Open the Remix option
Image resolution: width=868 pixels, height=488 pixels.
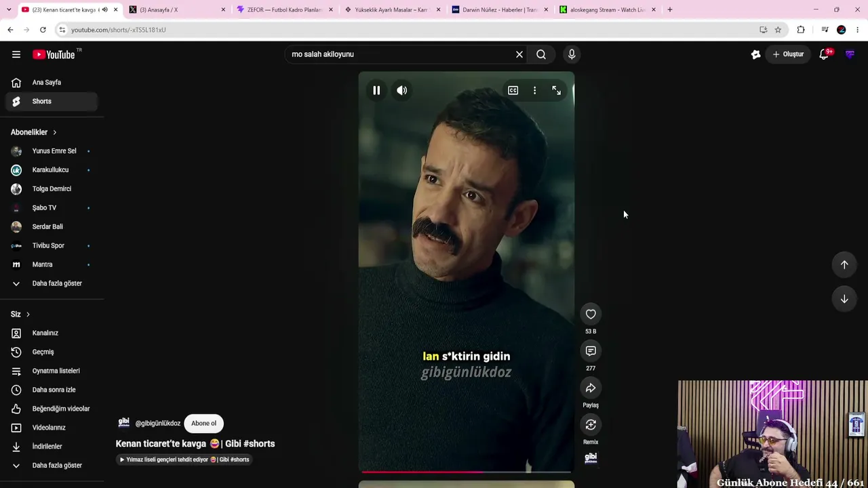click(591, 424)
